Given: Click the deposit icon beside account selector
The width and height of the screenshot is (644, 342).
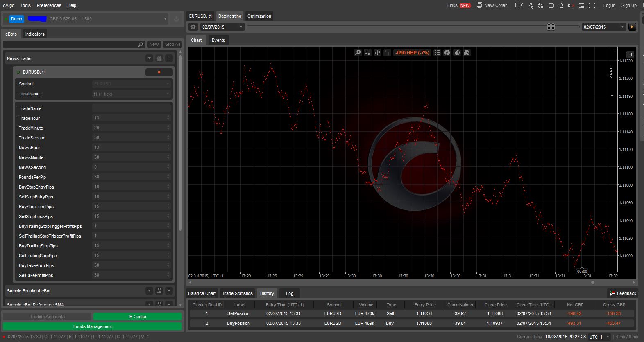Looking at the screenshot, I should click(176, 19).
